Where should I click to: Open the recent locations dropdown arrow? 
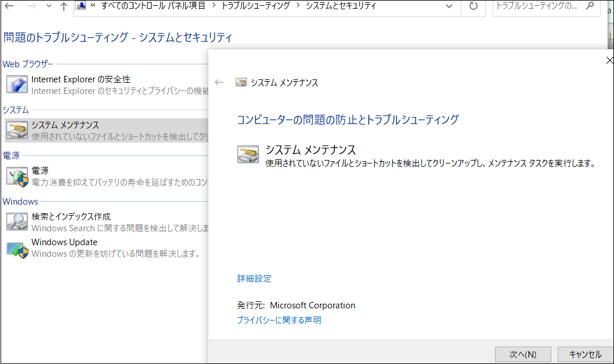(49, 6)
